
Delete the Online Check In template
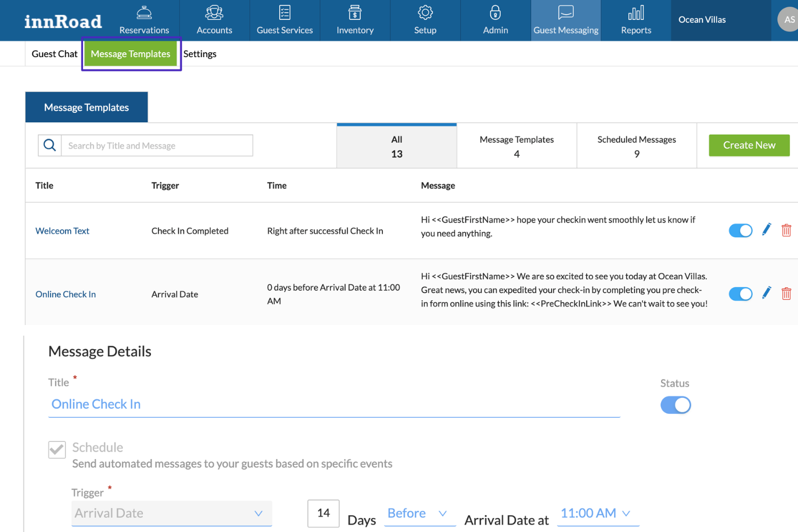point(787,294)
